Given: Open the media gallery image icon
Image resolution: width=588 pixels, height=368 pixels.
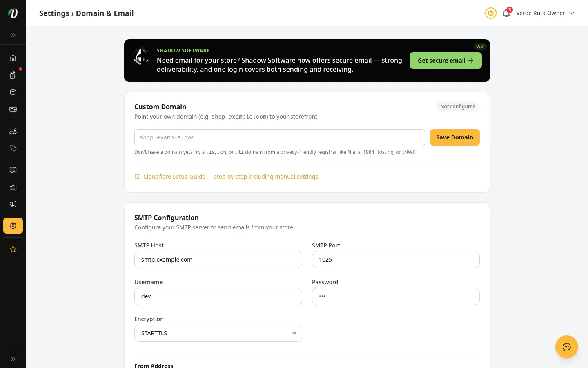Looking at the screenshot, I should (x=13, y=109).
